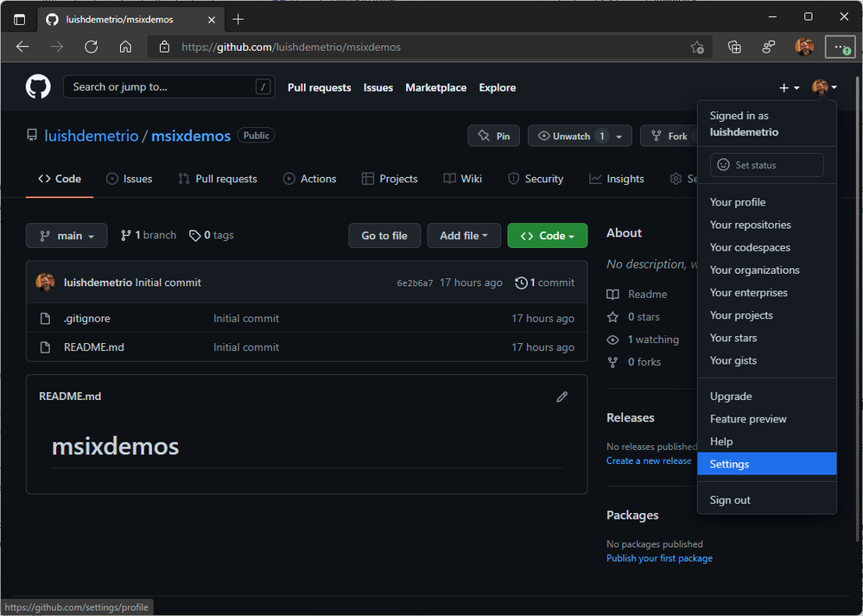Click the fork icon beside 0 forks

[612, 362]
